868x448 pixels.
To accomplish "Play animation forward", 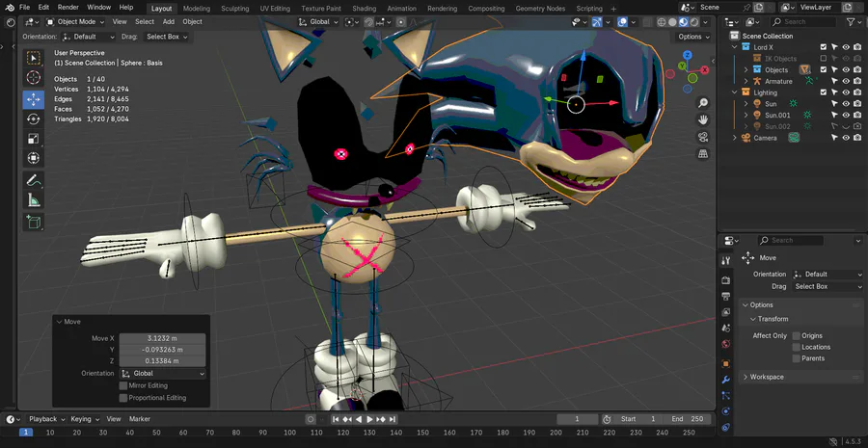I will (x=369, y=419).
